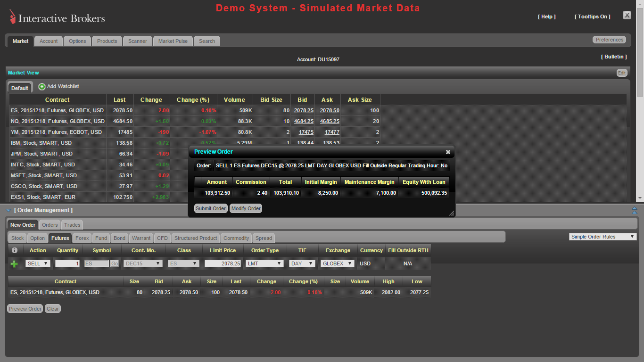Open the TIF DAY dropdown
The width and height of the screenshot is (644, 362).
point(302,263)
